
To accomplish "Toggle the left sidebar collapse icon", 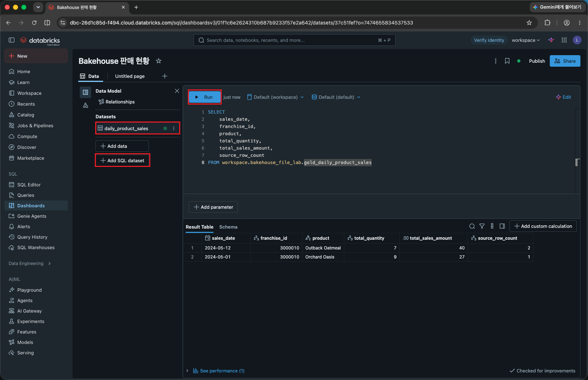I will [12, 40].
